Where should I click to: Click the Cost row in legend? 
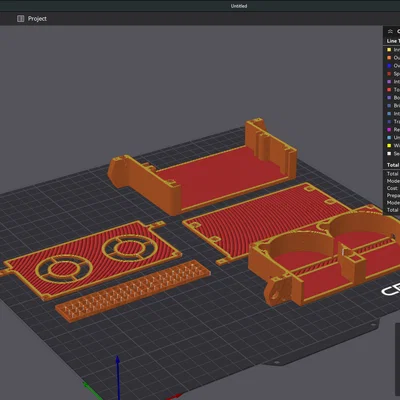coord(393,188)
